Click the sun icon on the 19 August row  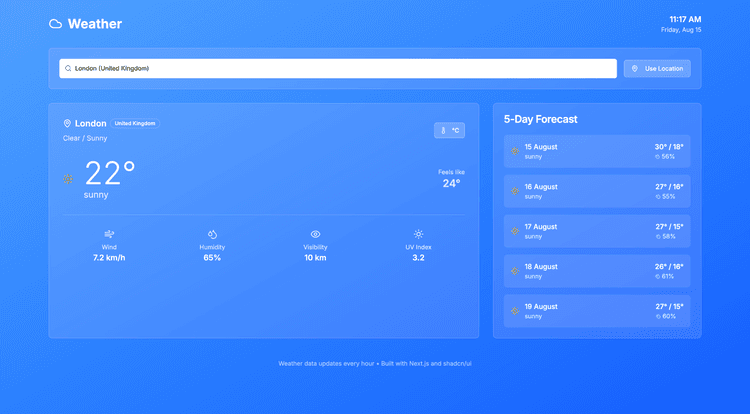coord(515,311)
